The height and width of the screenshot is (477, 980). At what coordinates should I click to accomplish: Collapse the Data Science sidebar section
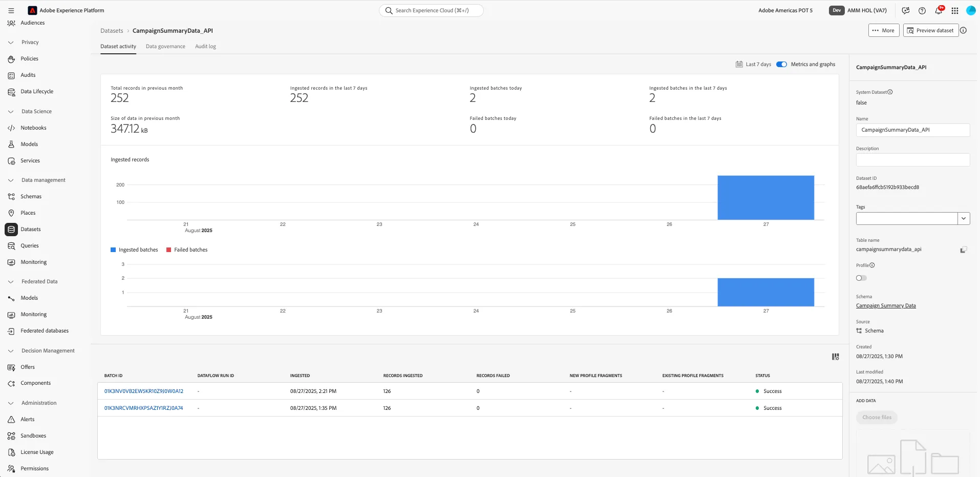coord(11,112)
